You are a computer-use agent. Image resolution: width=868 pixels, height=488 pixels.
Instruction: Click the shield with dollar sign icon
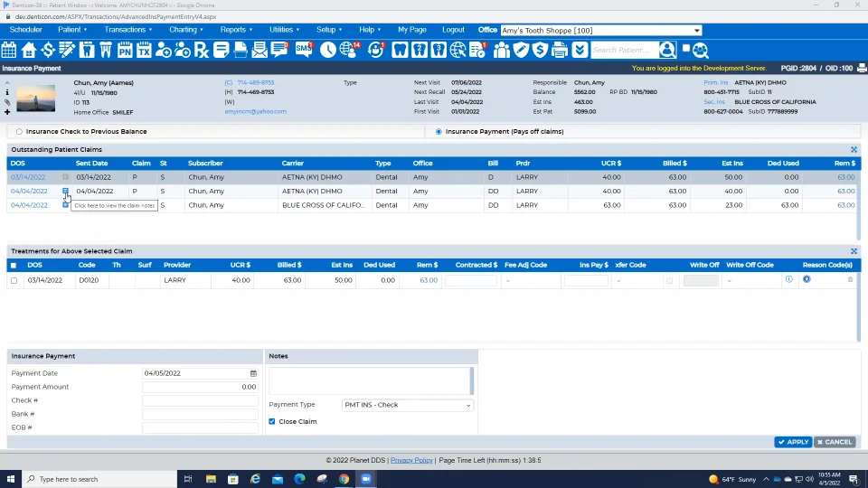(x=541, y=50)
